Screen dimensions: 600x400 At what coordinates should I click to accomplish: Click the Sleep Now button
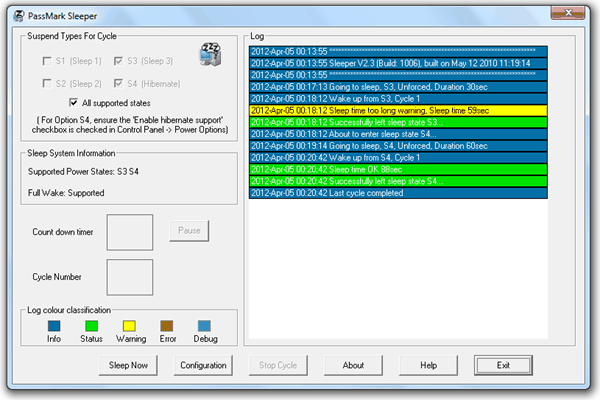(x=128, y=366)
